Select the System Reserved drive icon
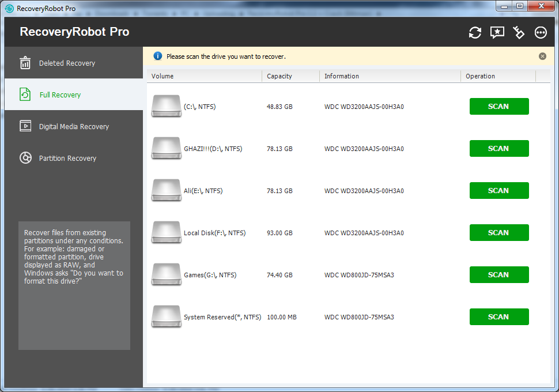Screen dimensions: 559x392 166,316
